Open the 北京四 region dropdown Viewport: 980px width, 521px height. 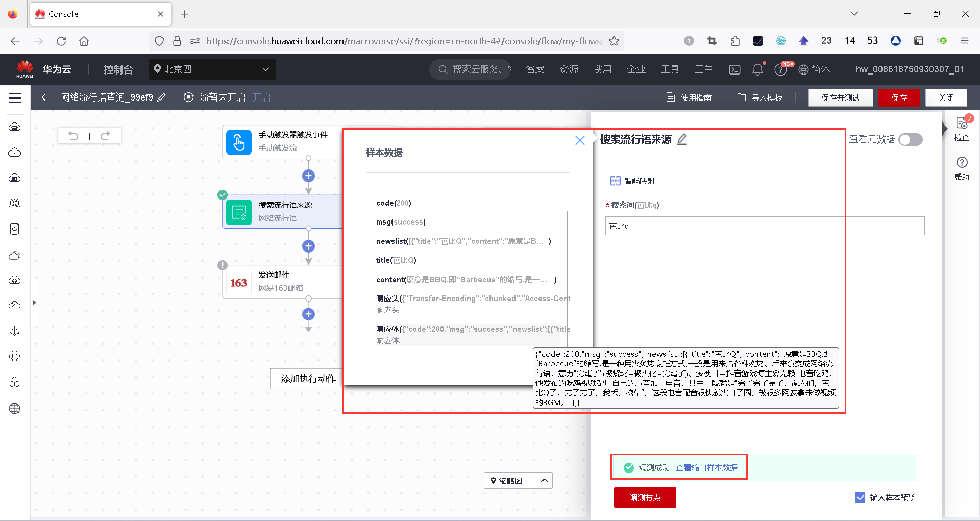212,69
